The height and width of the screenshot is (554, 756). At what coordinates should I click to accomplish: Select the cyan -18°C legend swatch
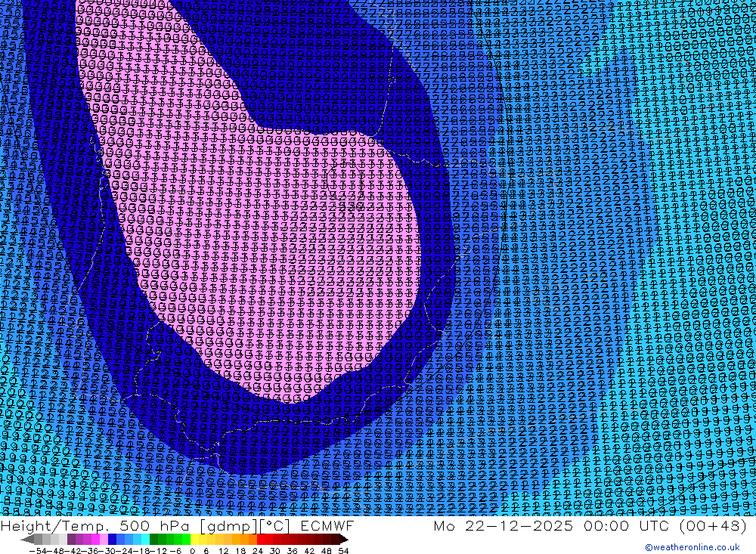tap(145, 539)
